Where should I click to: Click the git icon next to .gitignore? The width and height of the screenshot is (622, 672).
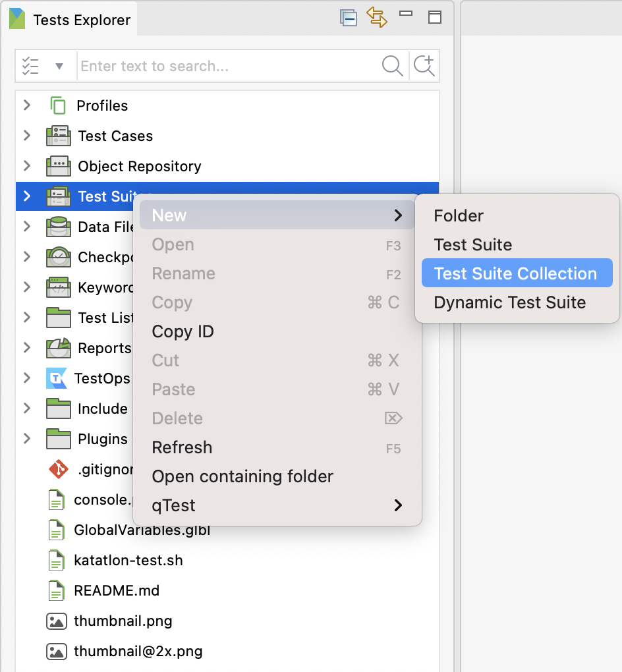[58, 469]
